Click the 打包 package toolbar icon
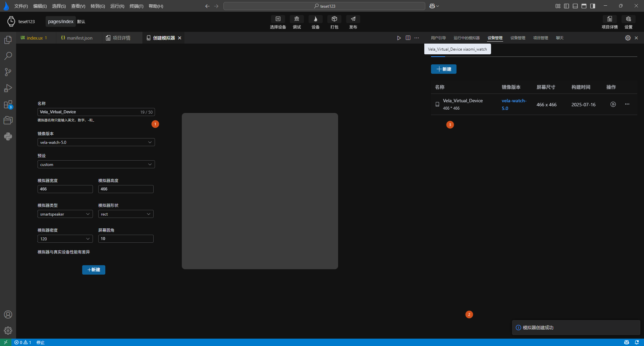Viewport: 644px width, 346px height. (334, 22)
